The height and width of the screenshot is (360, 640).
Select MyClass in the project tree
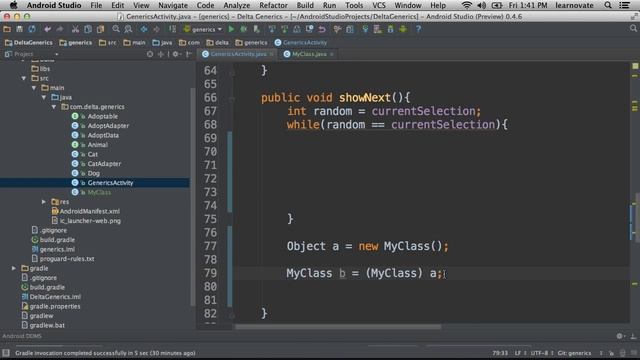tap(99, 192)
